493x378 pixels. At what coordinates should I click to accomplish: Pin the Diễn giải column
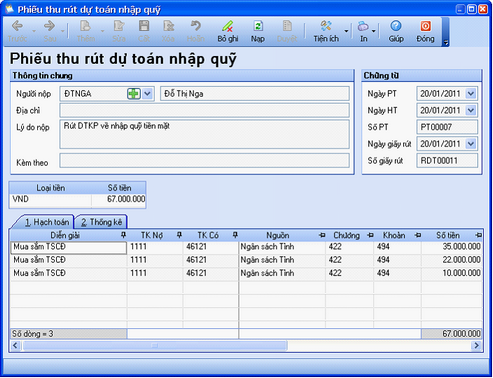tap(123, 235)
